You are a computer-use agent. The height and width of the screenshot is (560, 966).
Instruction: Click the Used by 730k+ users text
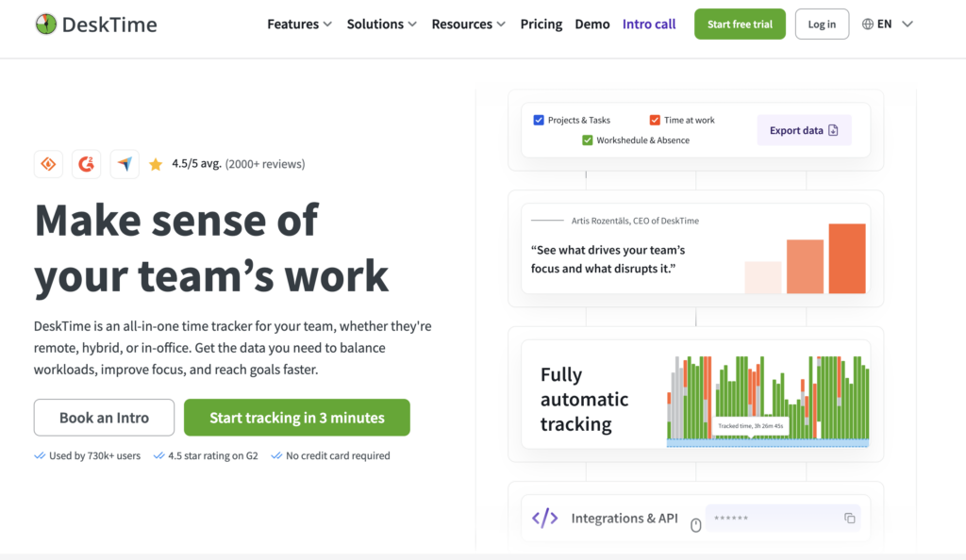coord(95,456)
